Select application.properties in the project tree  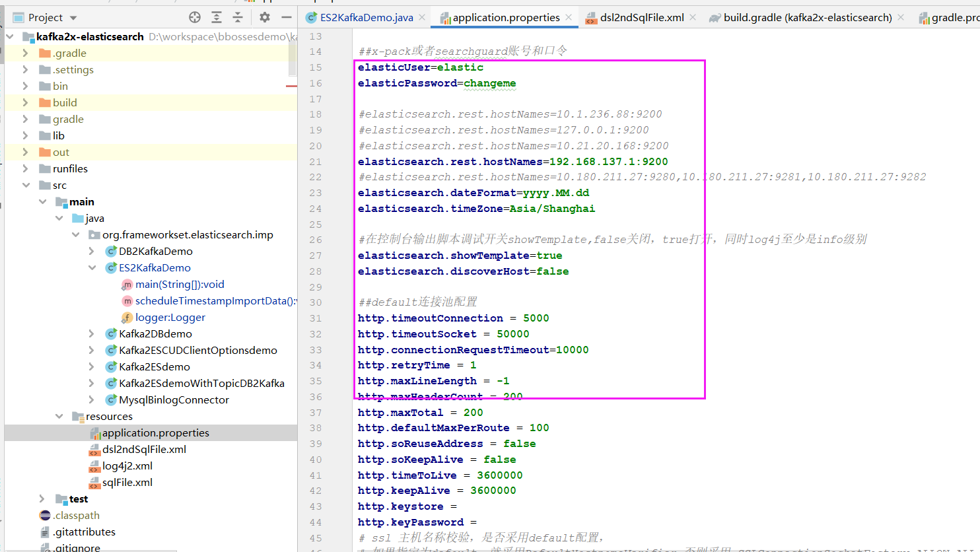click(155, 432)
